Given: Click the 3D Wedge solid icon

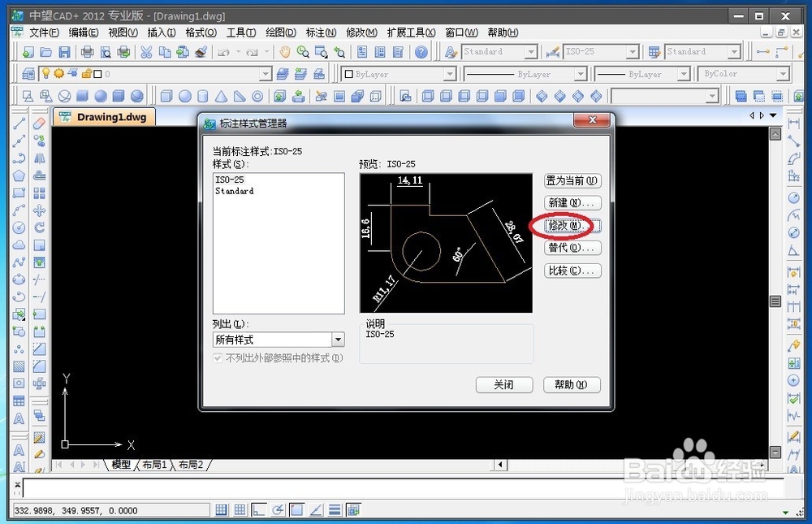Looking at the screenshot, I should tap(240, 96).
